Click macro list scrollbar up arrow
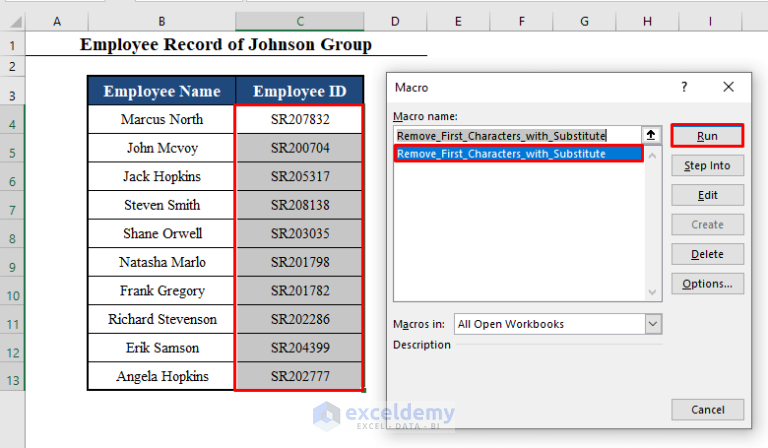 652,156
